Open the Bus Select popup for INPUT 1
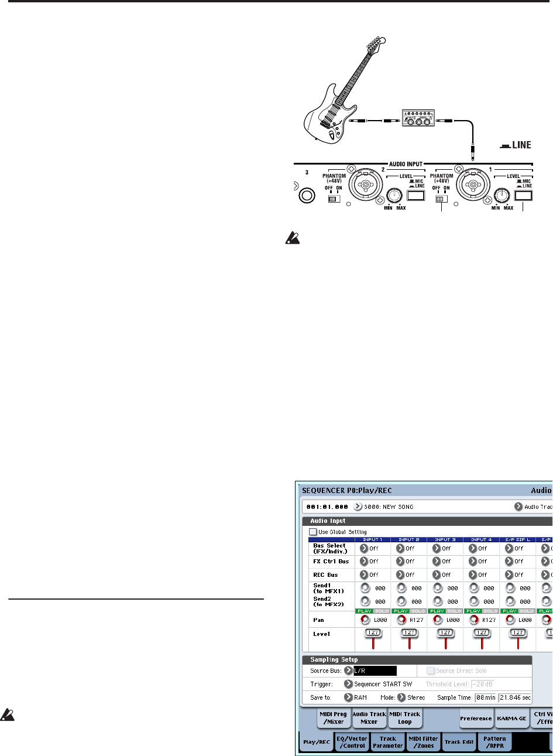The height and width of the screenshot is (756, 553). pos(364,549)
